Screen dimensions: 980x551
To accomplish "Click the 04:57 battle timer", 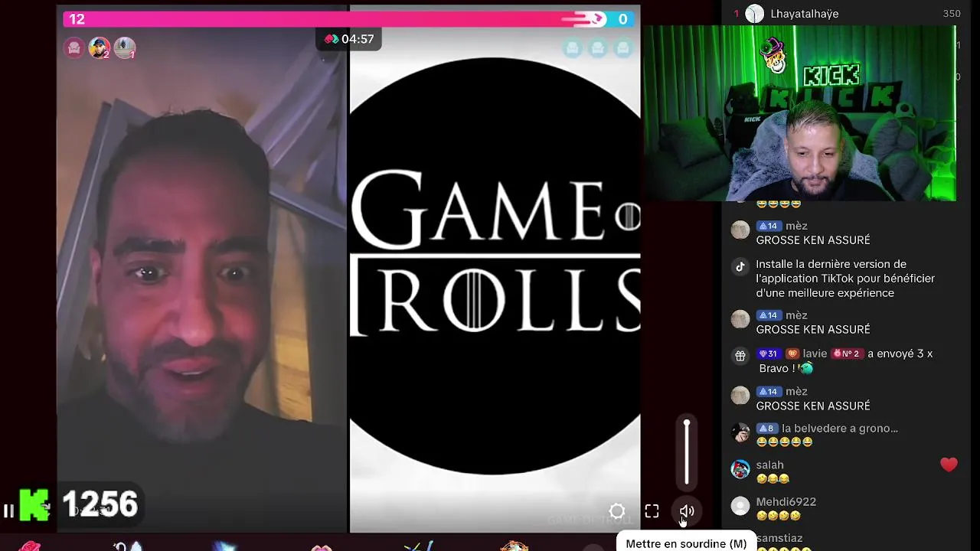I will click(350, 39).
